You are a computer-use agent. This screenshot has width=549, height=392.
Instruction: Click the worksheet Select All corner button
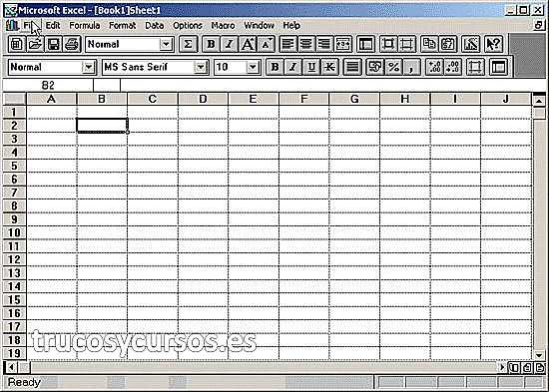tap(14, 99)
